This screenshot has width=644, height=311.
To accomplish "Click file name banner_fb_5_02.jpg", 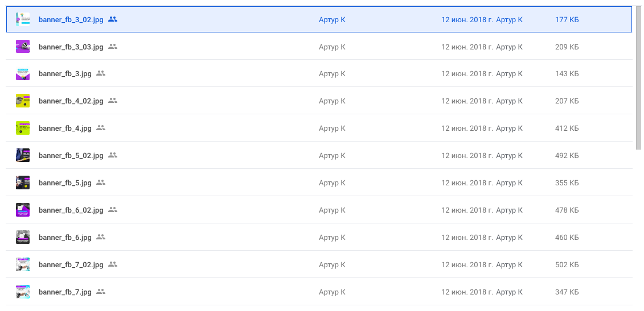I will click(x=71, y=156).
